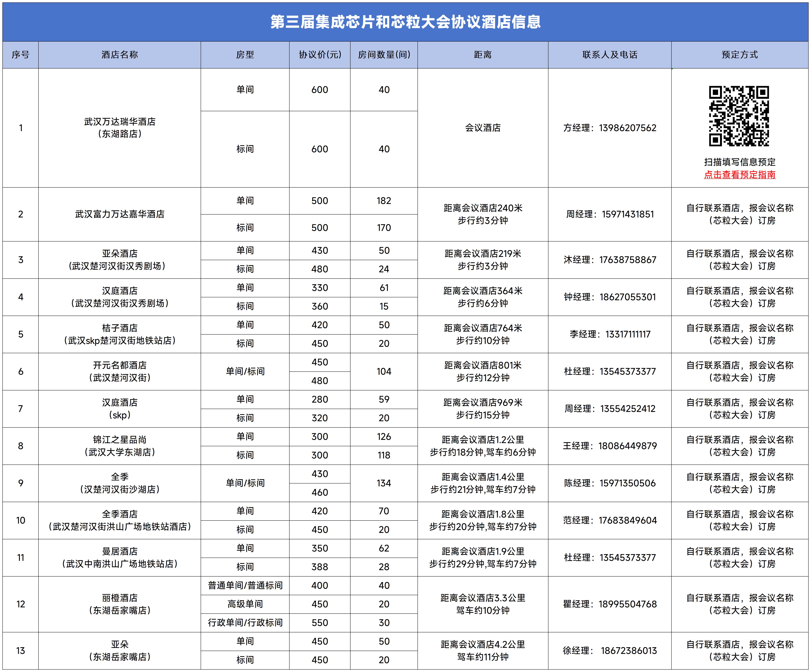Select 亚朵(东湖岳家嘴店) cell
Image resolution: width=811 pixels, height=672 pixels.
coord(120,651)
